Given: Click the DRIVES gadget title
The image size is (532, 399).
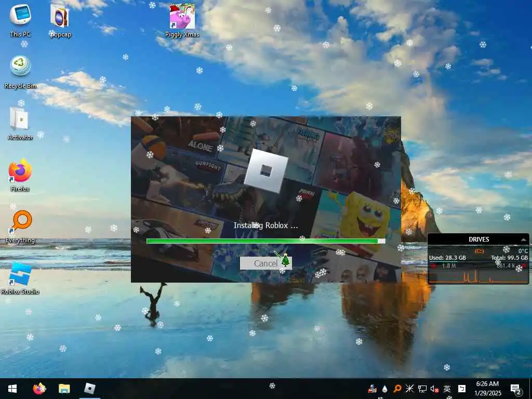Looking at the screenshot, I should (x=478, y=239).
